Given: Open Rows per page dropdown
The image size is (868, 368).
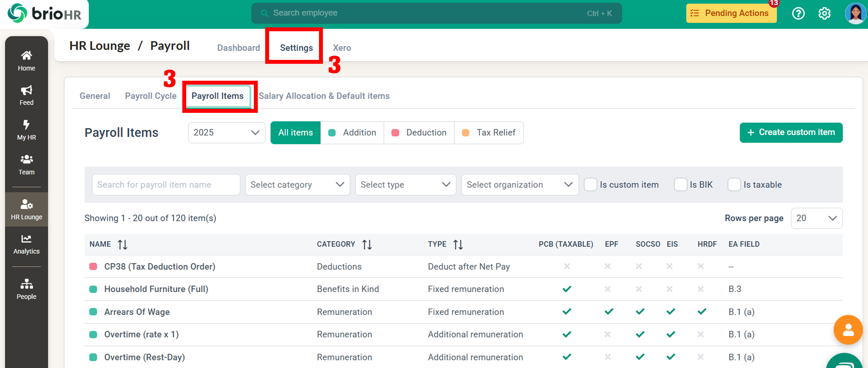Looking at the screenshot, I should tap(816, 218).
